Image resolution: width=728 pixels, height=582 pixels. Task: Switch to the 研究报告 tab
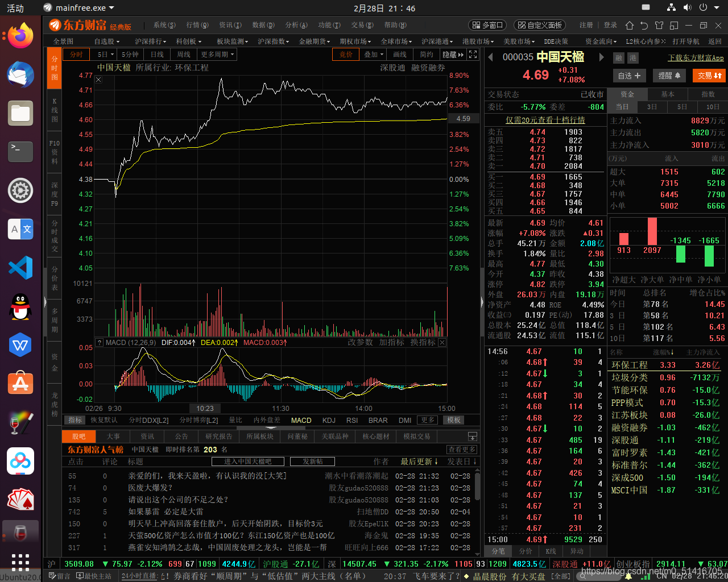tap(219, 436)
